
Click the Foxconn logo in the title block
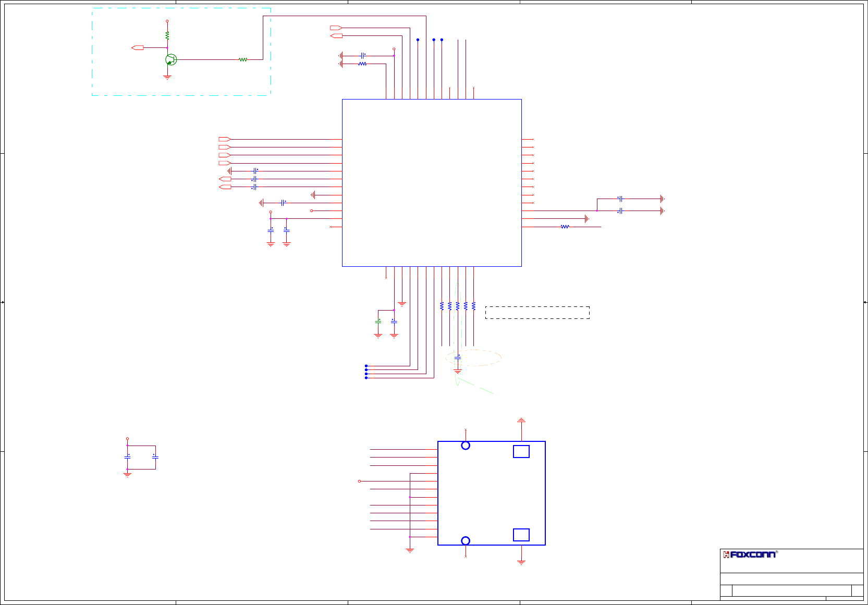(750, 554)
